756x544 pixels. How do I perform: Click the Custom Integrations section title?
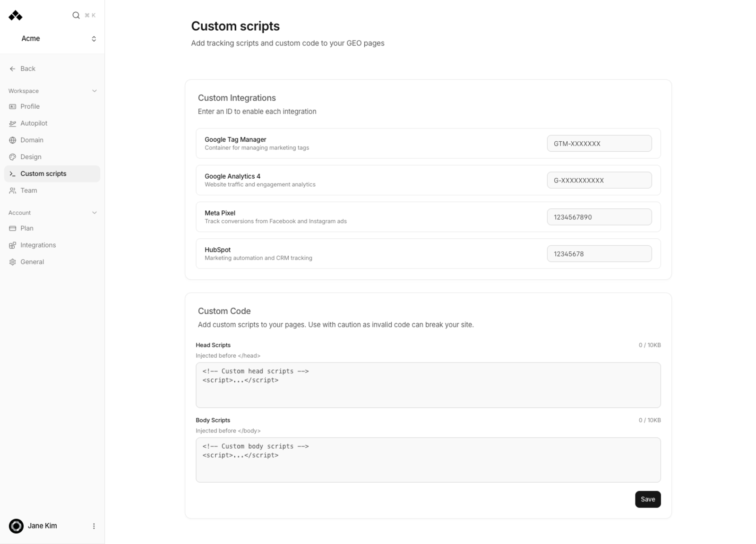237,98
